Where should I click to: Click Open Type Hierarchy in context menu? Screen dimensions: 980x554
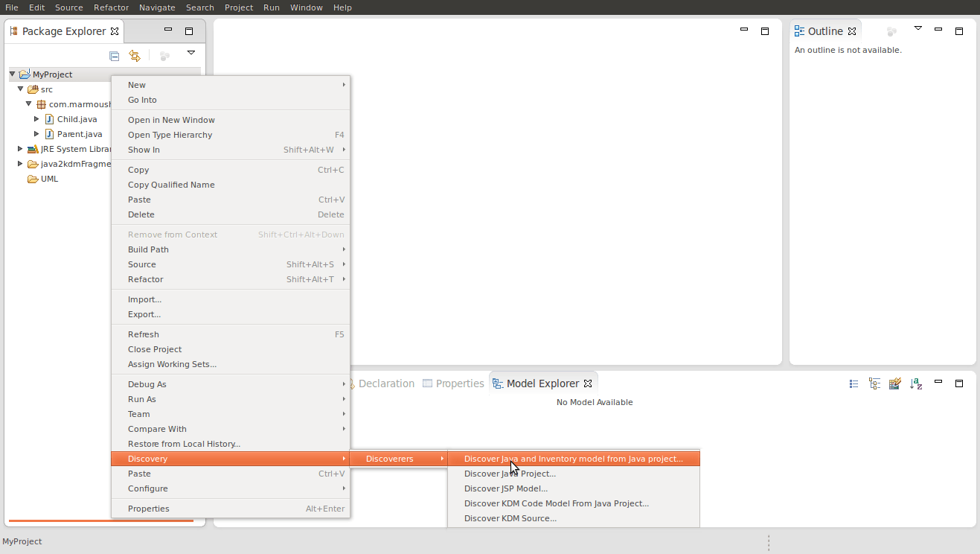pyautogui.click(x=170, y=135)
